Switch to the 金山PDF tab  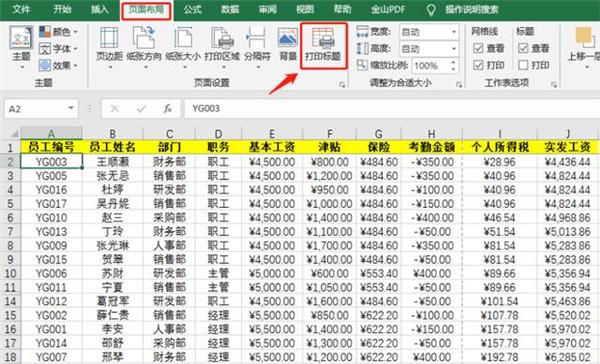[x=388, y=9]
